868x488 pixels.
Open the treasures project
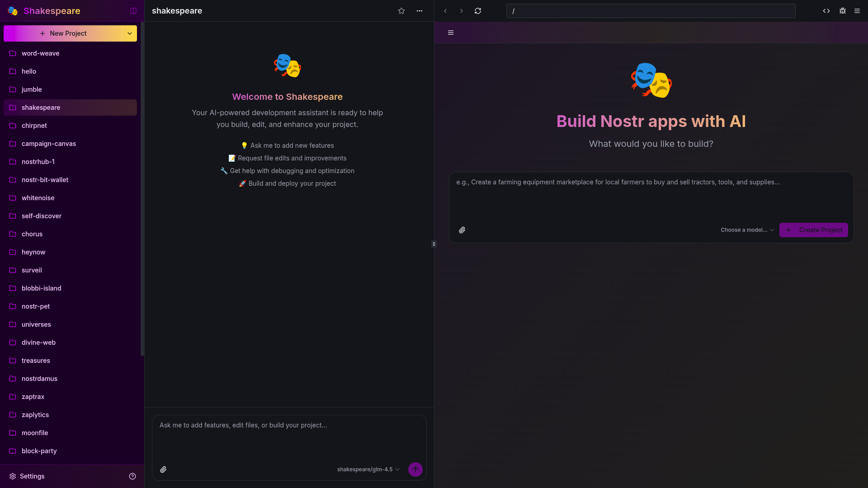70,361
